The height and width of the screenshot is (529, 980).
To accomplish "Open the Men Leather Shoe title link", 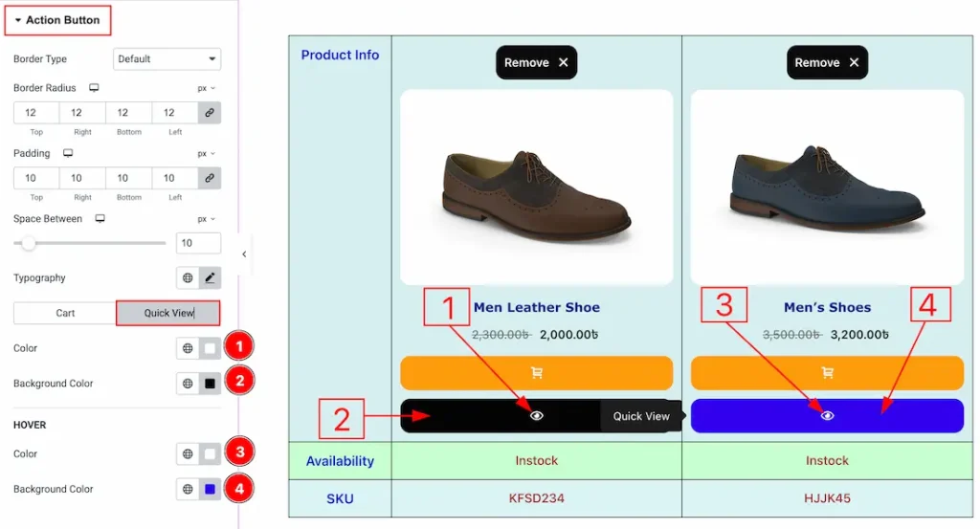I will point(536,307).
